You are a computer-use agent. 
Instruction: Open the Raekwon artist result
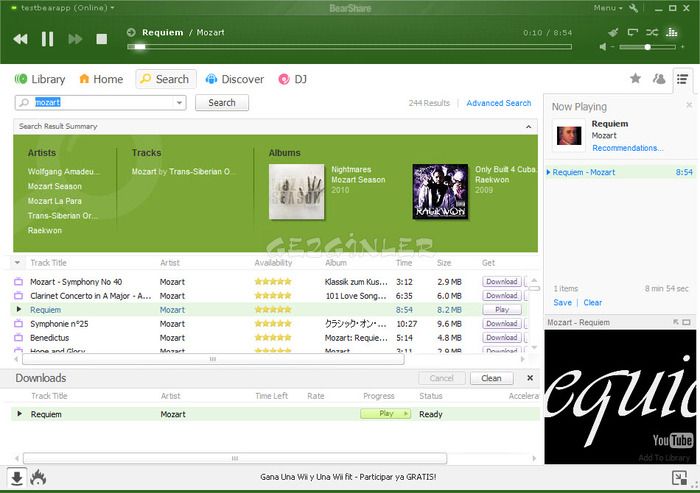[45, 230]
